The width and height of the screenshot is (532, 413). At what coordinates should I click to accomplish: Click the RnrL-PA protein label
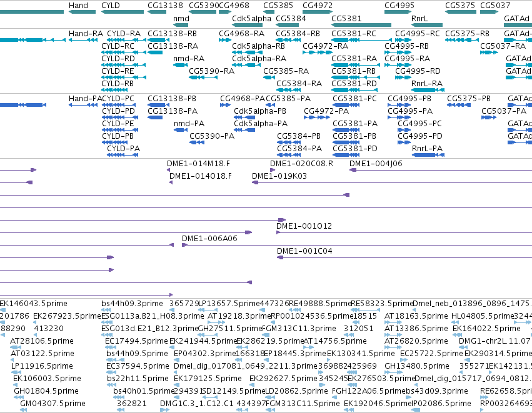point(427,149)
